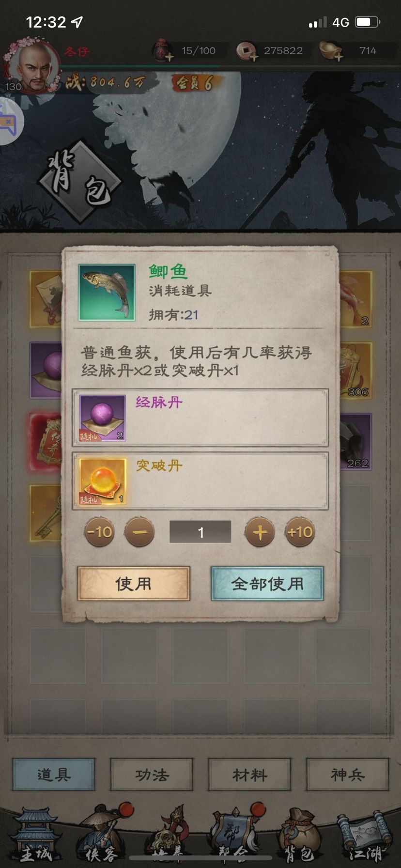The height and width of the screenshot is (868, 401).
Task: Click the 全部使用 use all button
Action: [x=267, y=584]
